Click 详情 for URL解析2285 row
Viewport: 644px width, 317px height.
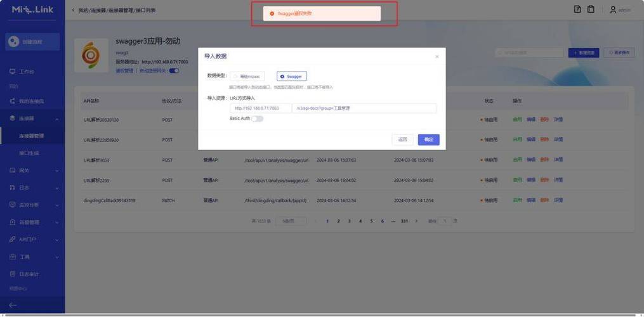coord(558,180)
